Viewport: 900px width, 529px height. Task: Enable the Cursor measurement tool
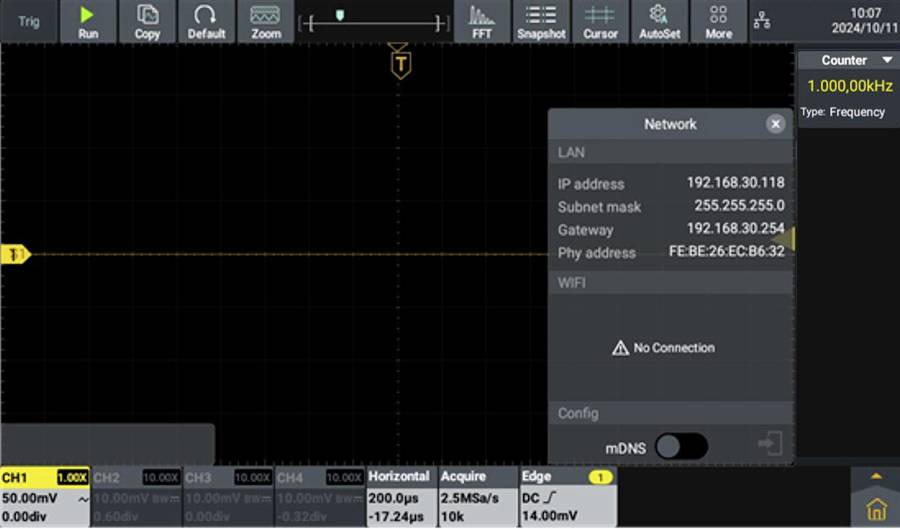click(600, 21)
